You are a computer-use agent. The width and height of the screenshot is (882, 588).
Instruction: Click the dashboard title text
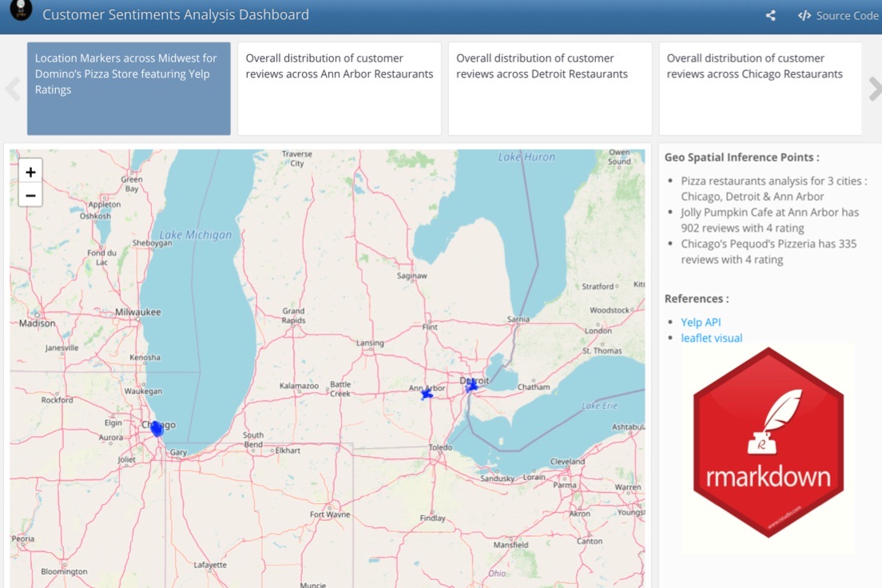tap(175, 15)
